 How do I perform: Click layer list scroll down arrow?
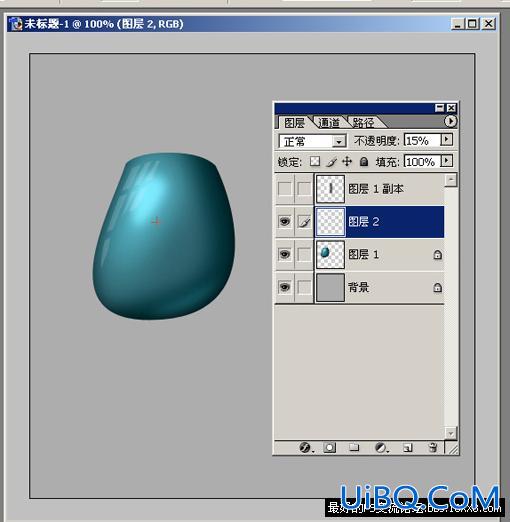tap(451, 433)
